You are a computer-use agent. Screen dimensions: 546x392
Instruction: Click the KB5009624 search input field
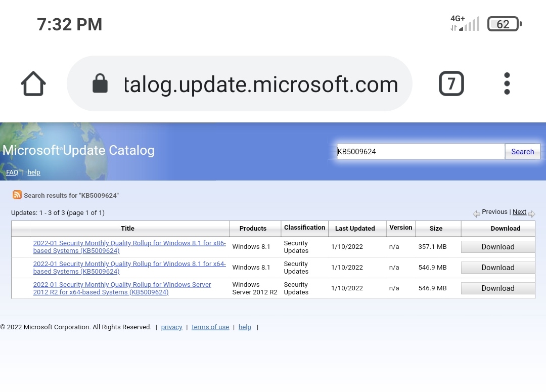point(421,152)
